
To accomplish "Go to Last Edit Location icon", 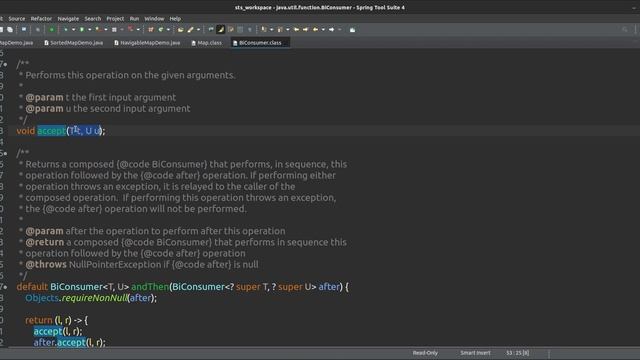I will click(x=297, y=29).
